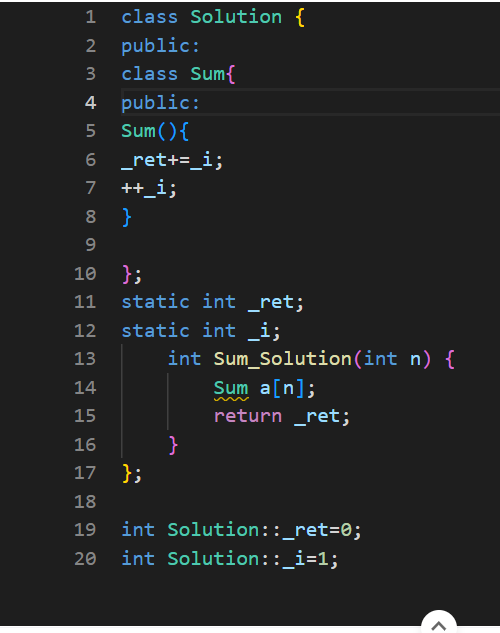Click the yellow '};' on line 17

[132, 474]
